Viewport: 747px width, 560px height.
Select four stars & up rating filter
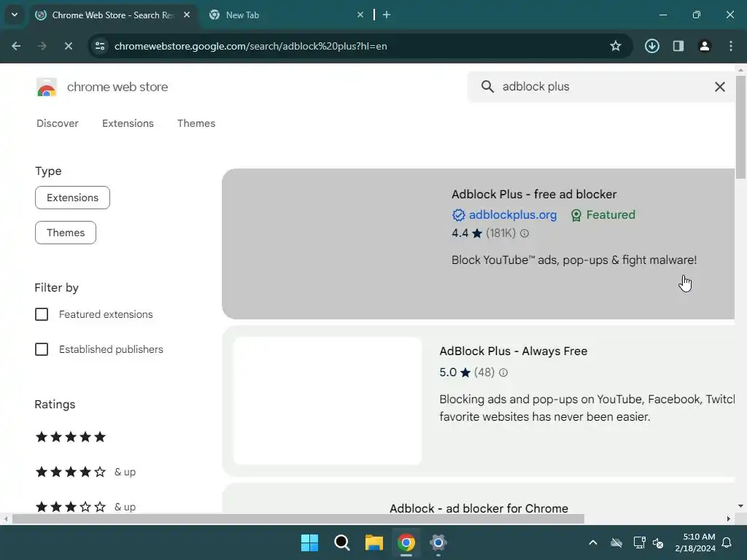pyautogui.click(x=85, y=472)
